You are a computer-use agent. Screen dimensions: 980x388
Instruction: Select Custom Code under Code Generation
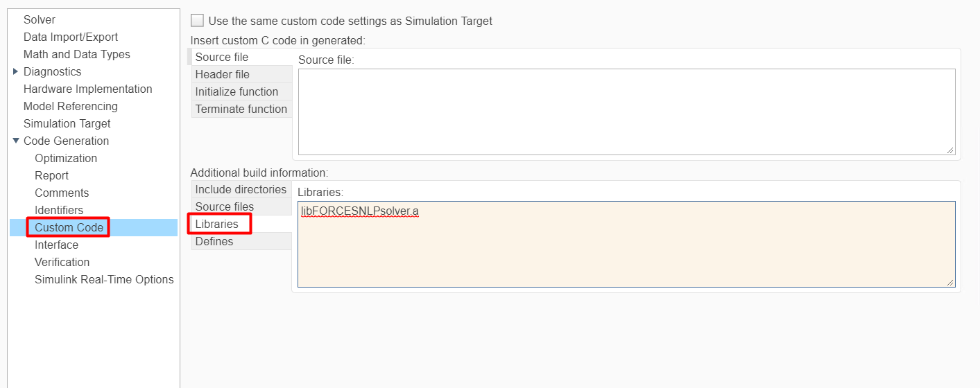pos(69,227)
